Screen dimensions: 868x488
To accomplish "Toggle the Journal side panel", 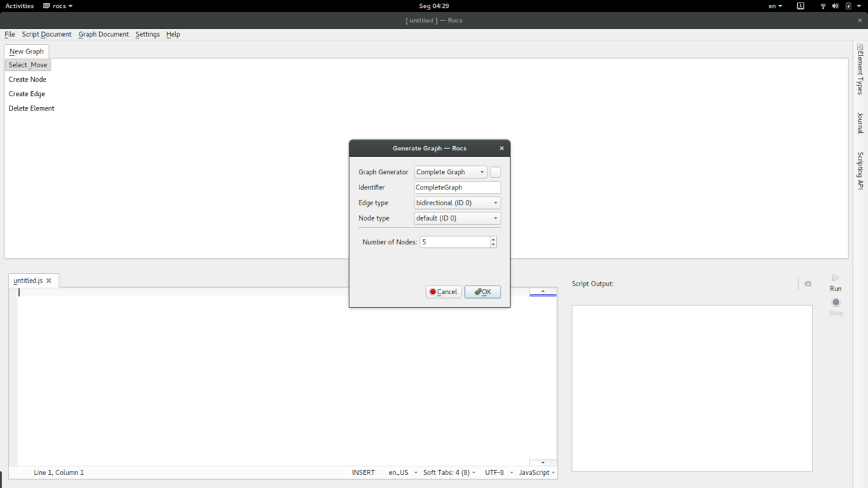I will pyautogui.click(x=860, y=123).
